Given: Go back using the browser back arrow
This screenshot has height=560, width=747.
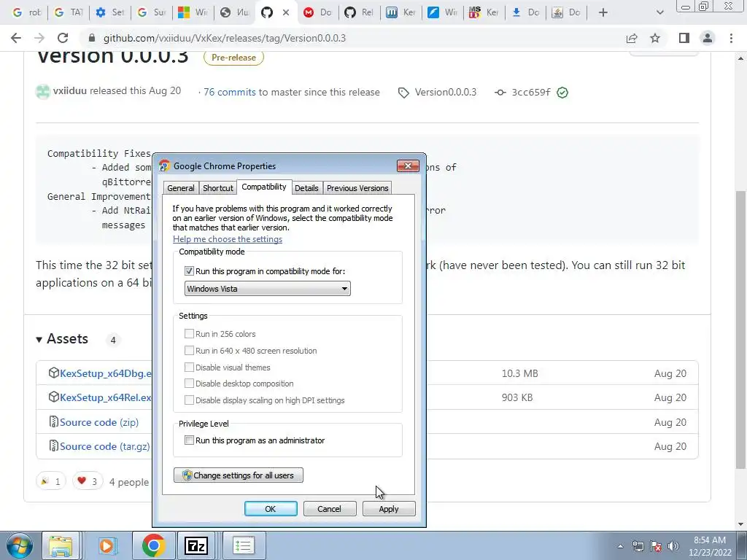Looking at the screenshot, I should (16, 38).
